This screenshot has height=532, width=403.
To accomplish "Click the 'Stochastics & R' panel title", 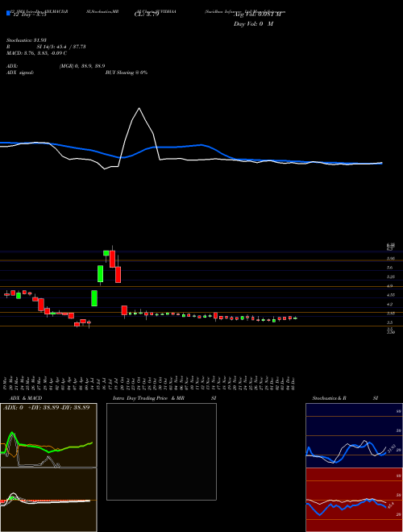I will (x=329, y=398).
